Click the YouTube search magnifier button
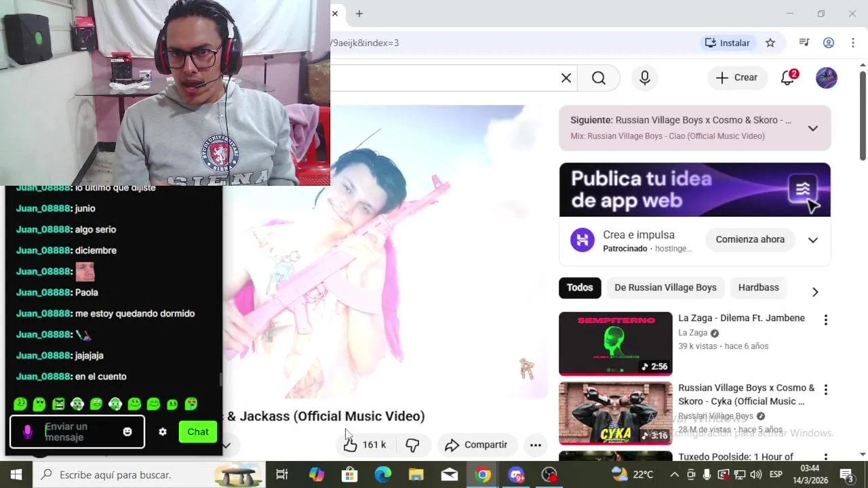The height and width of the screenshot is (488, 868). [x=598, y=78]
